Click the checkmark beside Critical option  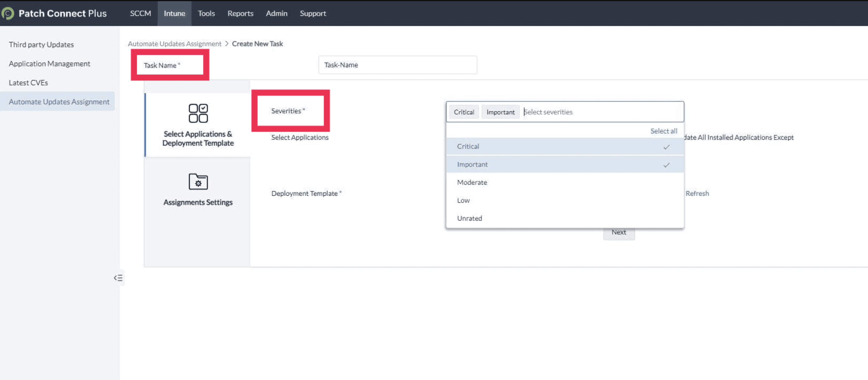click(x=666, y=147)
